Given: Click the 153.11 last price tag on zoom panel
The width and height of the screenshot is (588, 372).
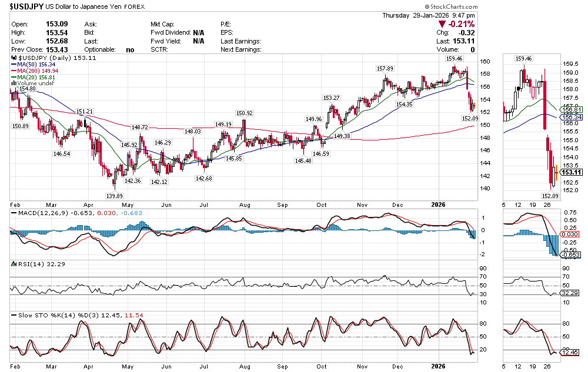Looking at the screenshot, I should click(572, 172).
